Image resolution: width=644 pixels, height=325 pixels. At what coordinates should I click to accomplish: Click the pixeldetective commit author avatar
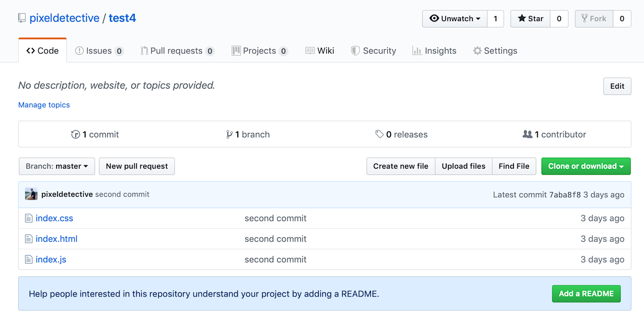(31, 194)
